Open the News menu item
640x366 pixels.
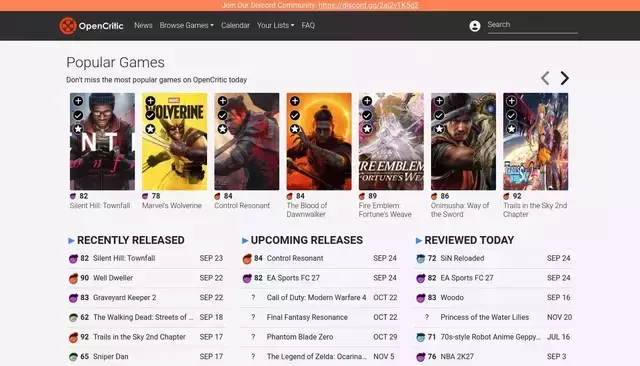(x=143, y=25)
